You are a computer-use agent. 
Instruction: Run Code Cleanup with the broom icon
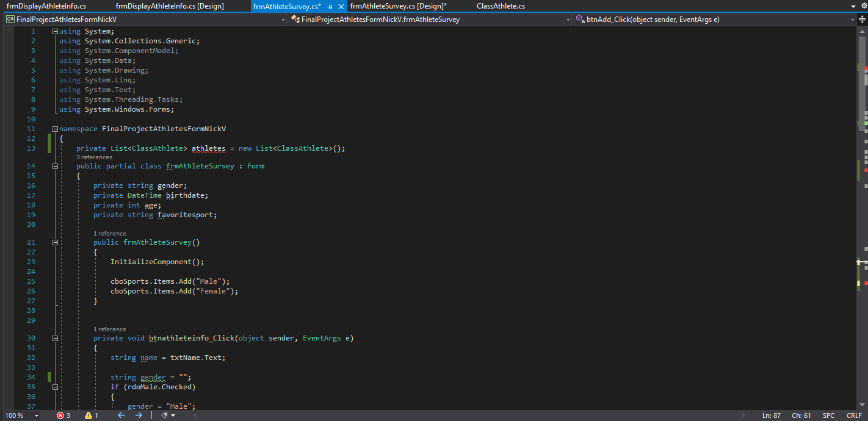tap(164, 415)
